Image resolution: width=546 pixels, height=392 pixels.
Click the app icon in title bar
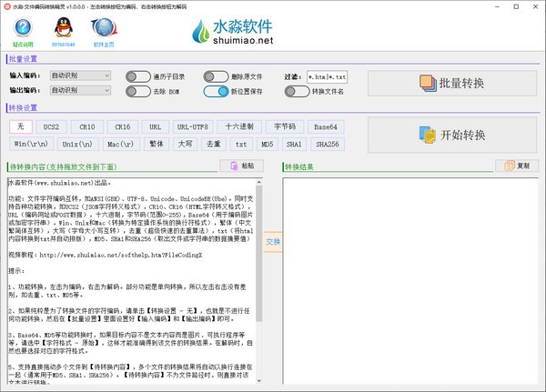[x=7, y=6]
